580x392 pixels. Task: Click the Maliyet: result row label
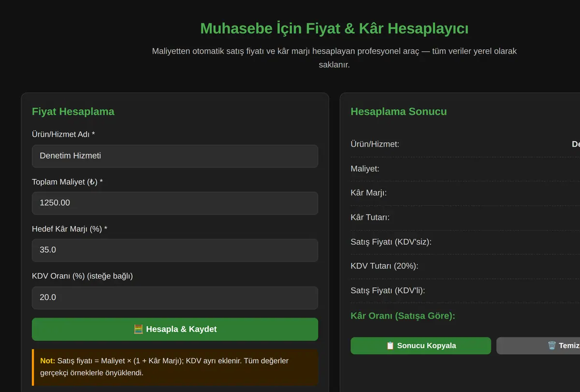coord(365,169)
